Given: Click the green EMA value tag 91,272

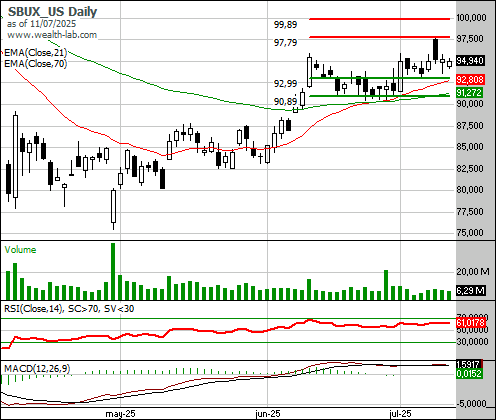Looking at the screenshot, I should pyautogui.click(x=469, y=93).
